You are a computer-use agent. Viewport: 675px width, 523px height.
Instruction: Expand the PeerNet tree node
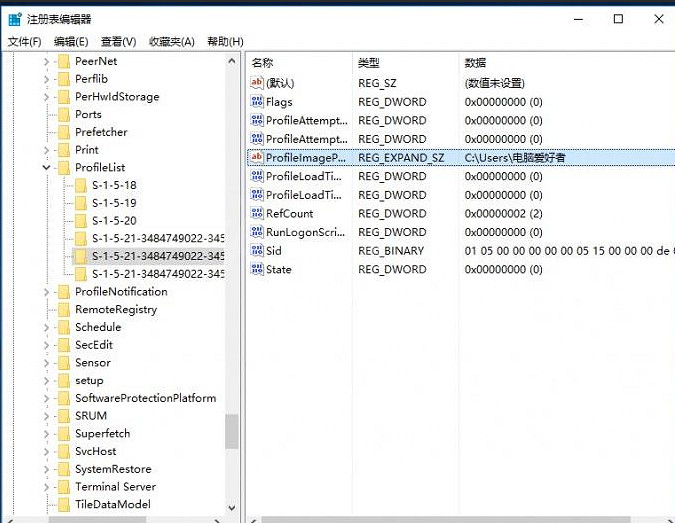tap(46, 61)
